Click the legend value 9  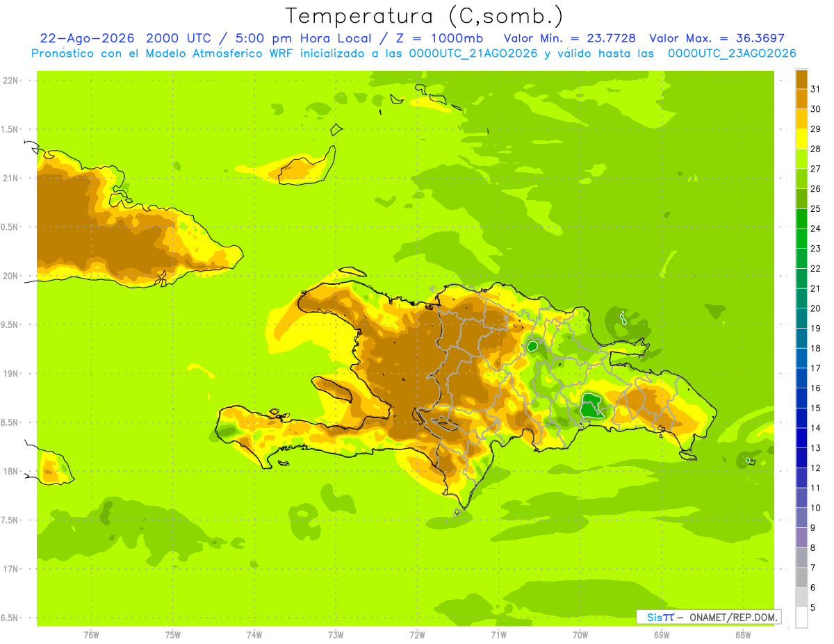[813, 528]
